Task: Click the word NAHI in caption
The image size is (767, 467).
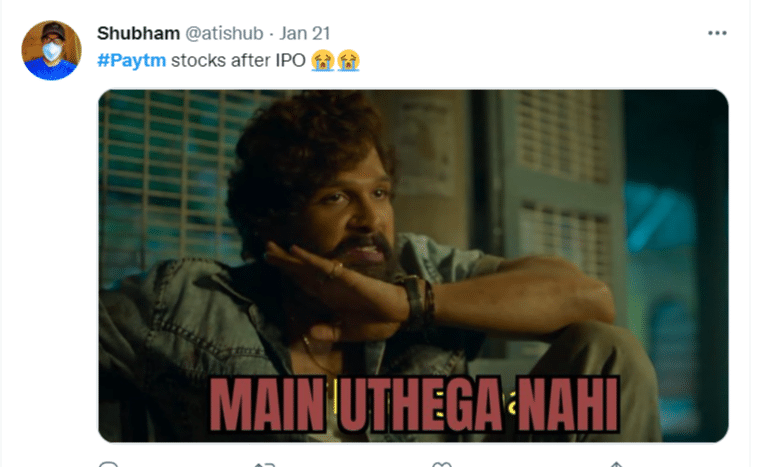Action: click(568, 404)
